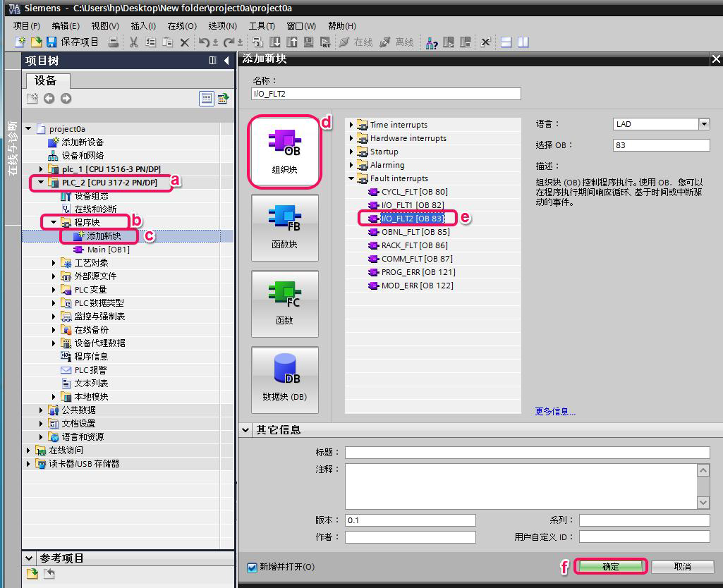Expand the Time interrupts folder
The height and width of the screenshot is (588, 723).
click(x=351, y=124)
